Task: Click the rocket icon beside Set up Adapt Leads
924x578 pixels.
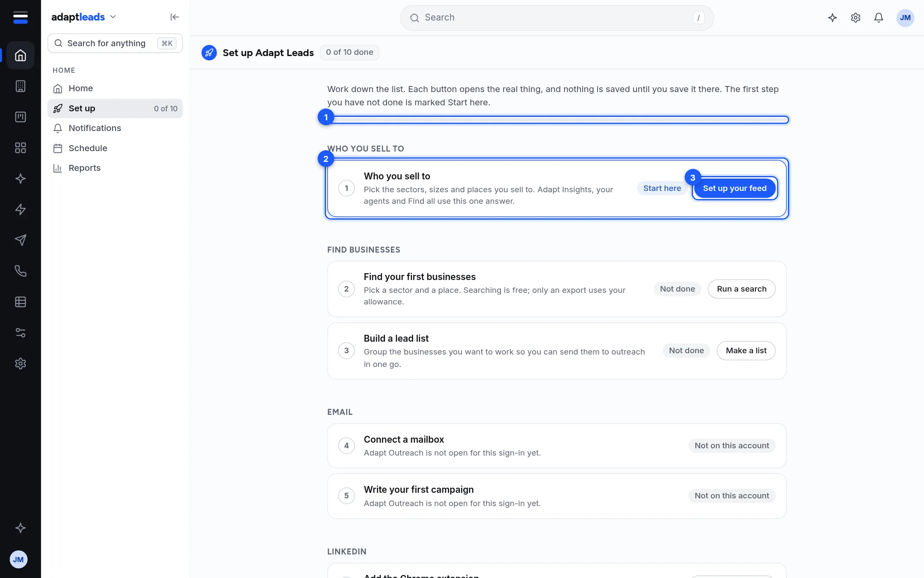Action: click(x=209, y=53)
